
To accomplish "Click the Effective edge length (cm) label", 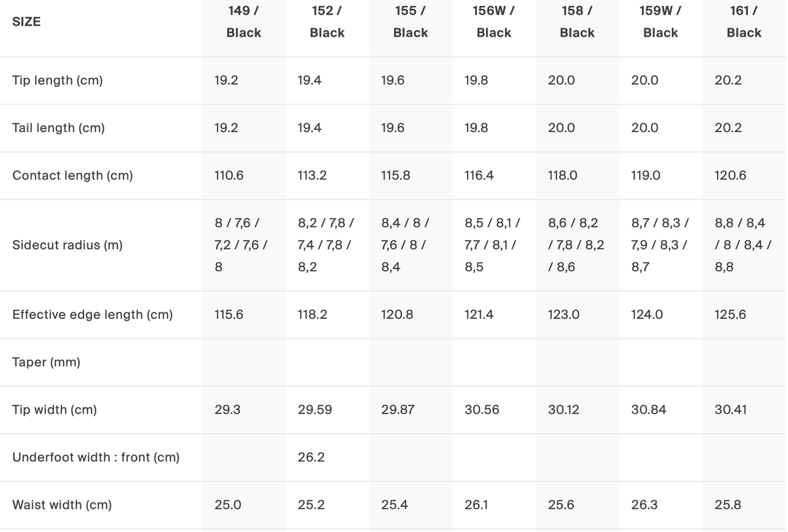I will coord(93,315).
